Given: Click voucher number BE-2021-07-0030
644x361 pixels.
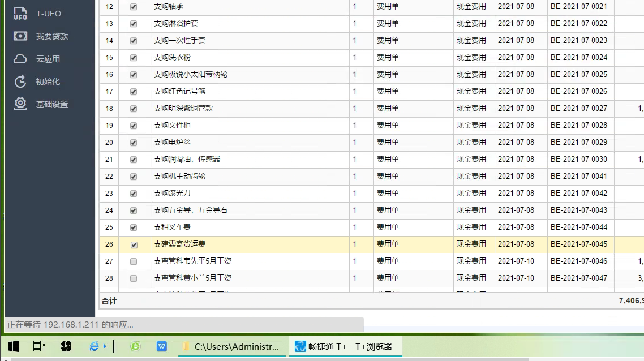Looking at the screenshot, I should coord(579,159).
